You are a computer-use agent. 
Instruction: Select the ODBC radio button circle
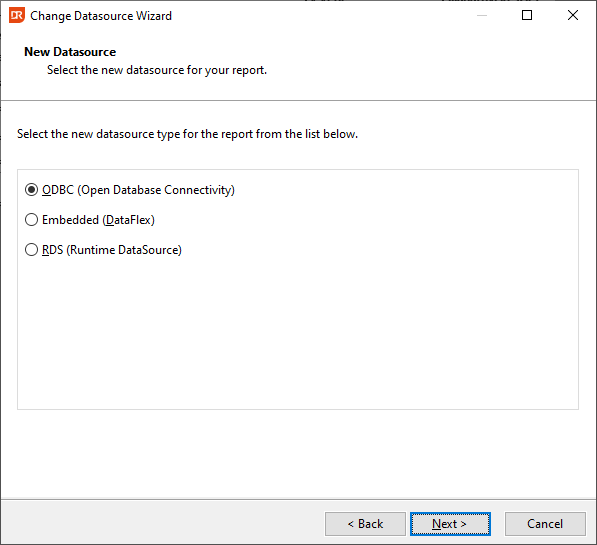coord(31,190)
